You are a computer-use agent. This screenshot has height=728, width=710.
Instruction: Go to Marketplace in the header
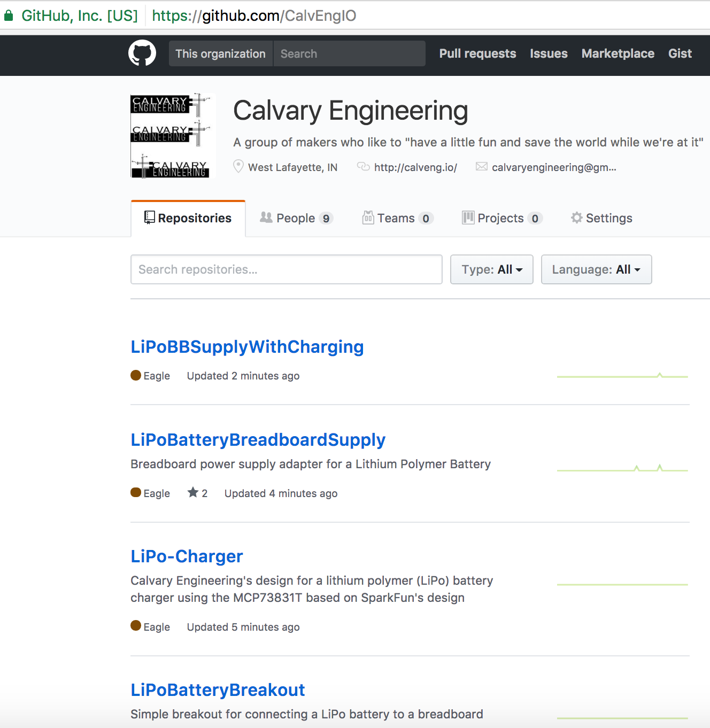[618, 53]
